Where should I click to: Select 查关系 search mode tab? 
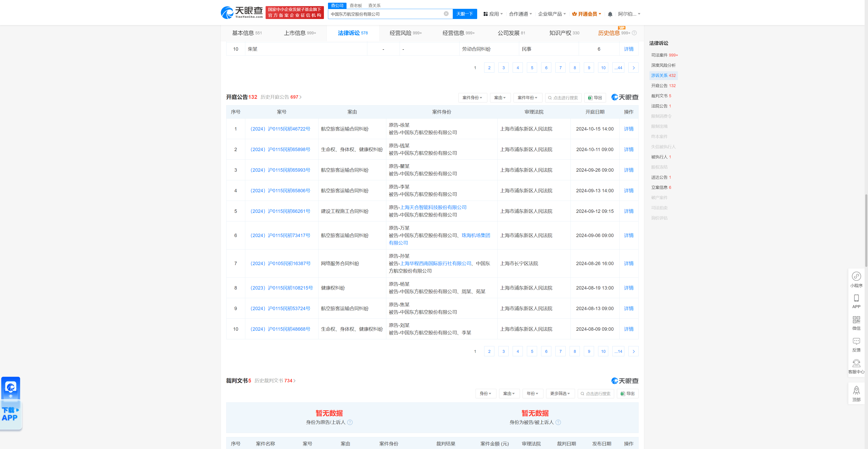click(374, 5)
